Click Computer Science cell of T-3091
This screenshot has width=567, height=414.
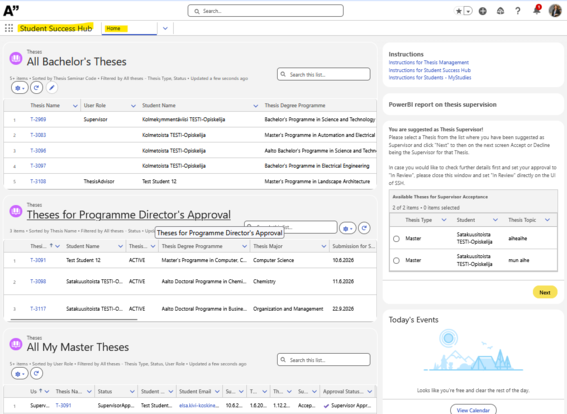click(x=273, y=260)
